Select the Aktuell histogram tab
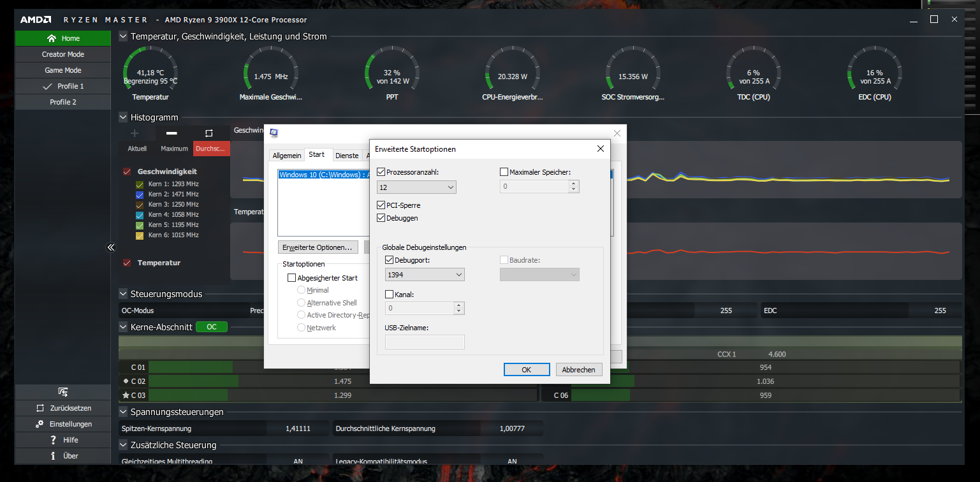The image size is (980, 482). click(137, 149)
